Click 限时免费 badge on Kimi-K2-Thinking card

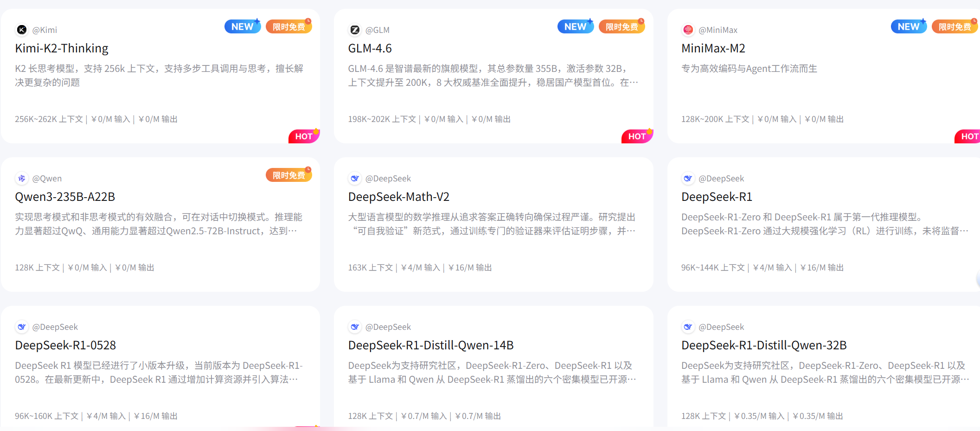pyautogui.click(x=288, y=26)
